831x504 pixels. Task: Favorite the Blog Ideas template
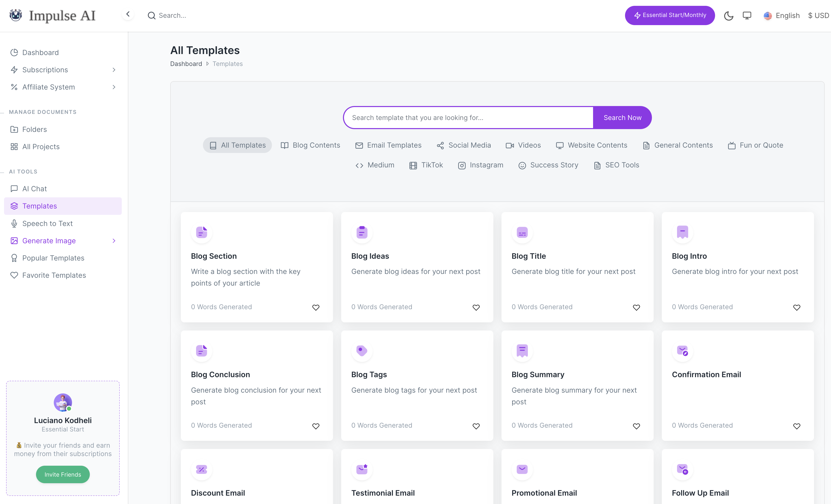click(476, 307)
